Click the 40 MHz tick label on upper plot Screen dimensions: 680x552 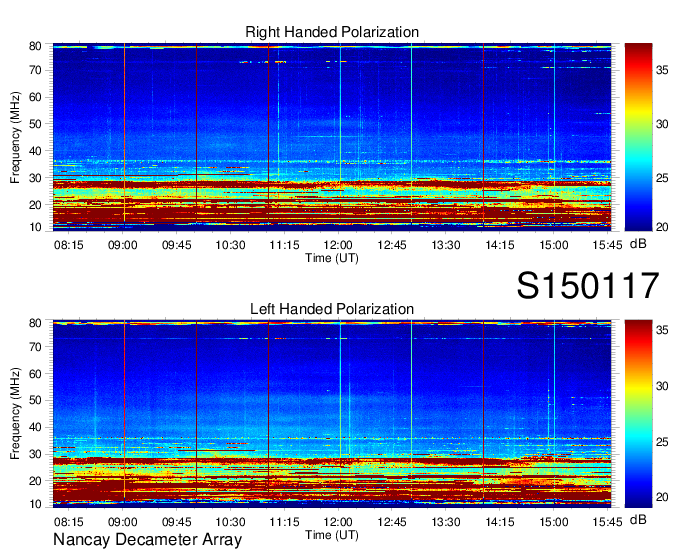pyautogui.click(x=35, y=151)
